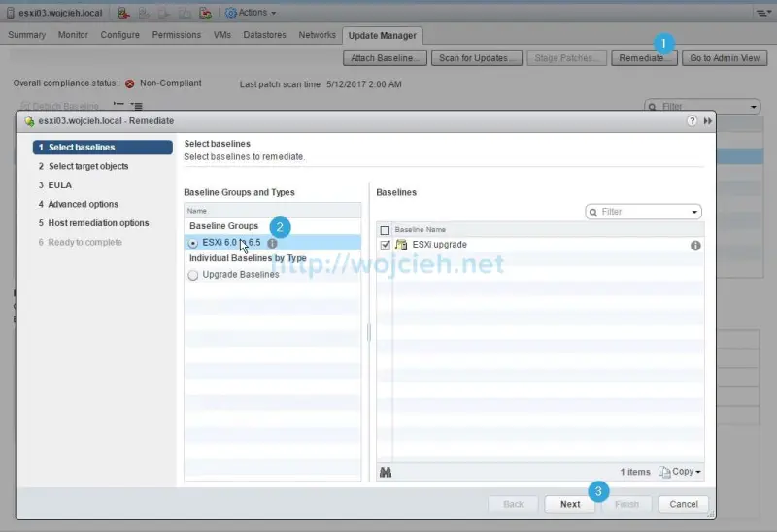Click Next in the Remediate wizard
777x532 pixels.
point(570,504)
